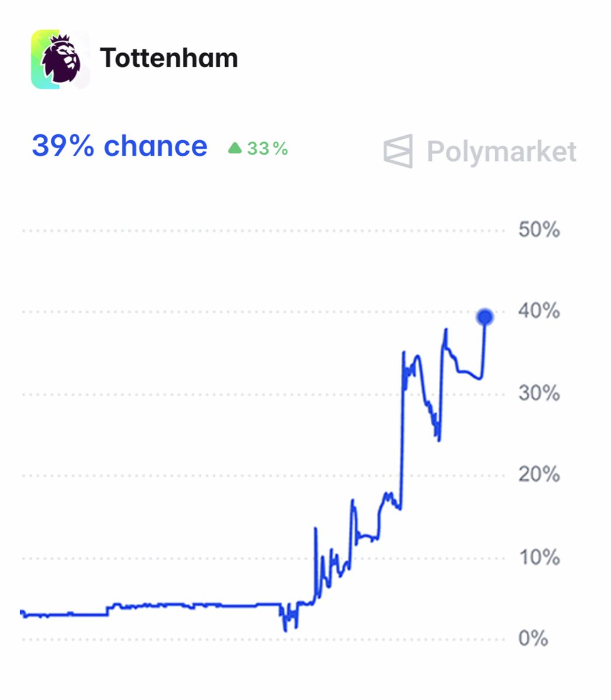Click the 20% y-axis label

coord(539,475)
